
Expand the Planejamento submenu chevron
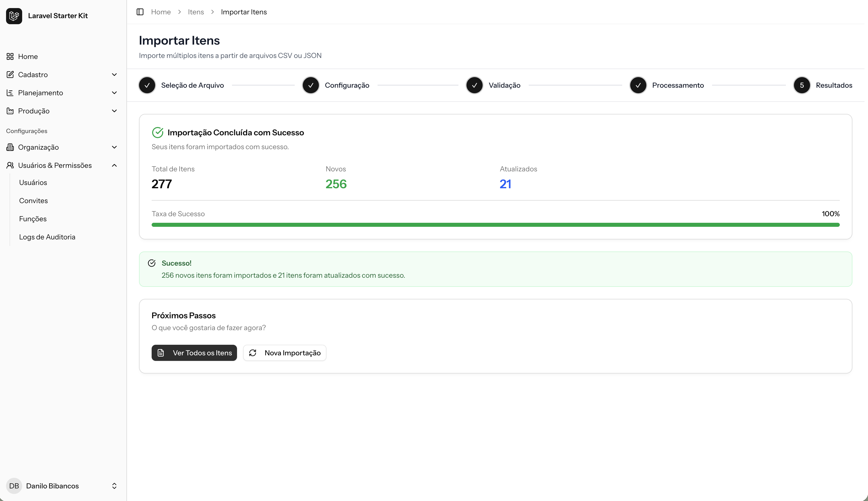point(115,93)
